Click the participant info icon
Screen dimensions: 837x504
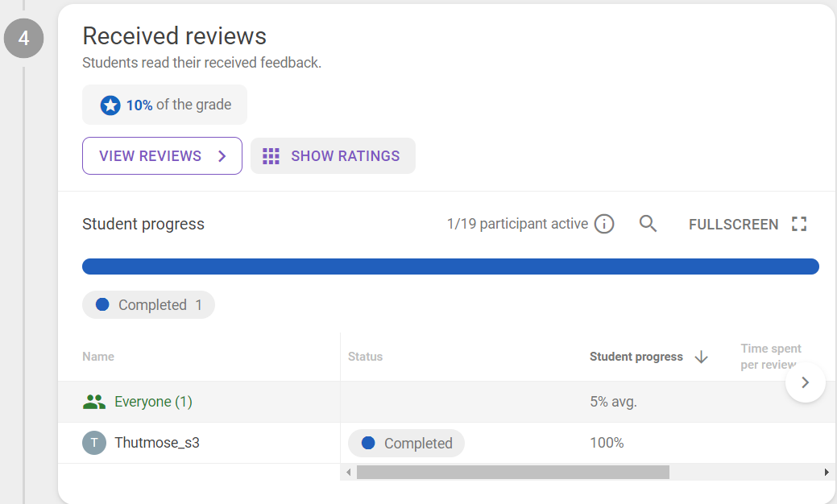pyautogui.click(x=604, y=224)
